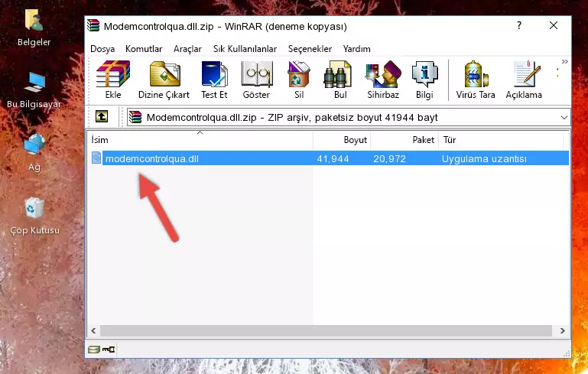
Task: Click the disk drive status bar icon
Action: 94,350
